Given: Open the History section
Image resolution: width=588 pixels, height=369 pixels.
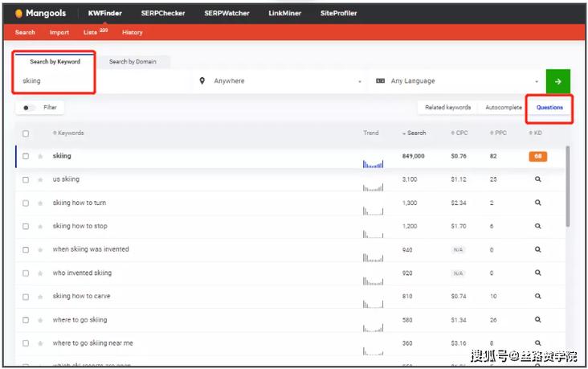Looking at the screenshot, I should [x=132, y=32].
